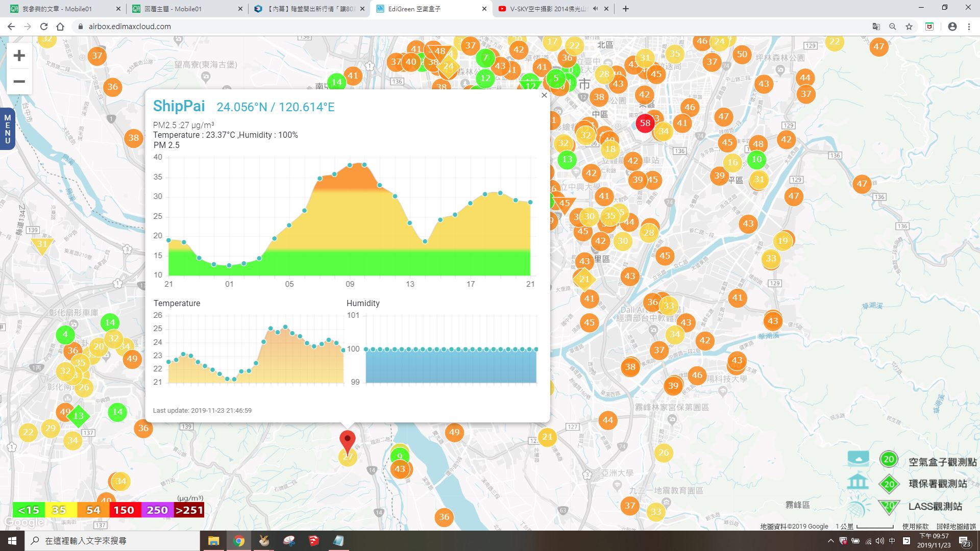Open Google Translate page icon

coord(876,27)
